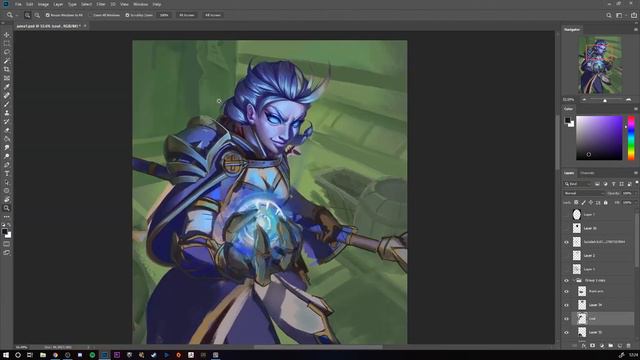
Task: Select the Hand tool
Action: tap(7, 200)
